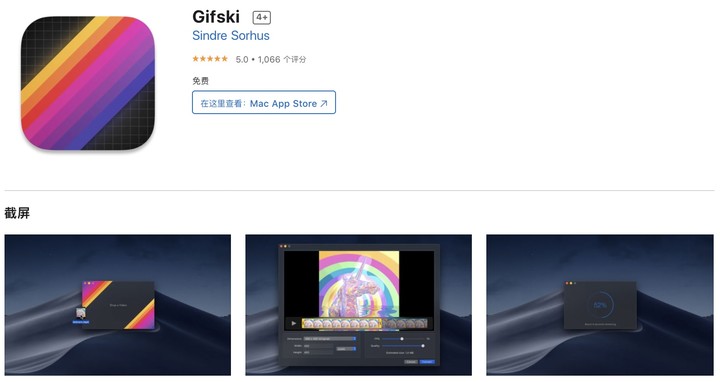Click the Width input field
The height and width of the screenshot is (382, 720).
pyautogui.click(x=318, y=346)
